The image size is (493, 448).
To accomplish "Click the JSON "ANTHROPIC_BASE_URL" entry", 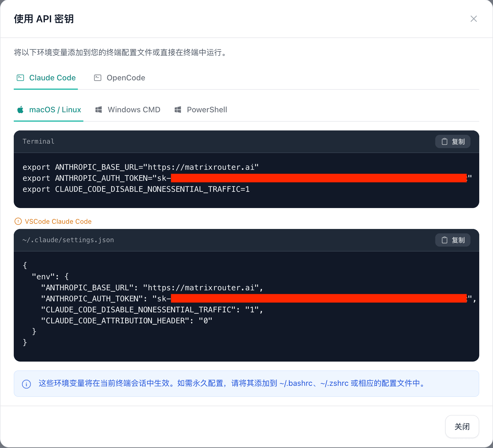I will (152, 288).
